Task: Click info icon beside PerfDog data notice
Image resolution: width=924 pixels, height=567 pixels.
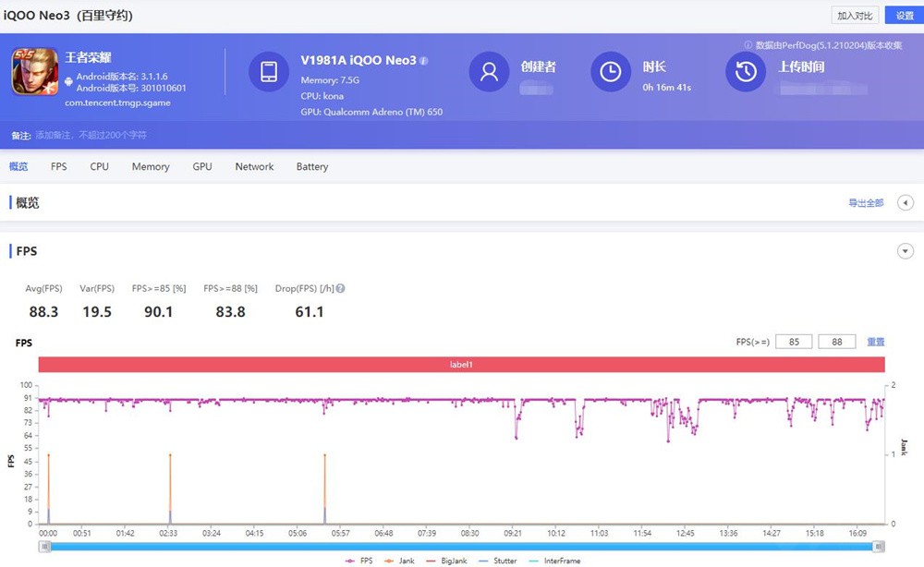Action: point(748,45)
